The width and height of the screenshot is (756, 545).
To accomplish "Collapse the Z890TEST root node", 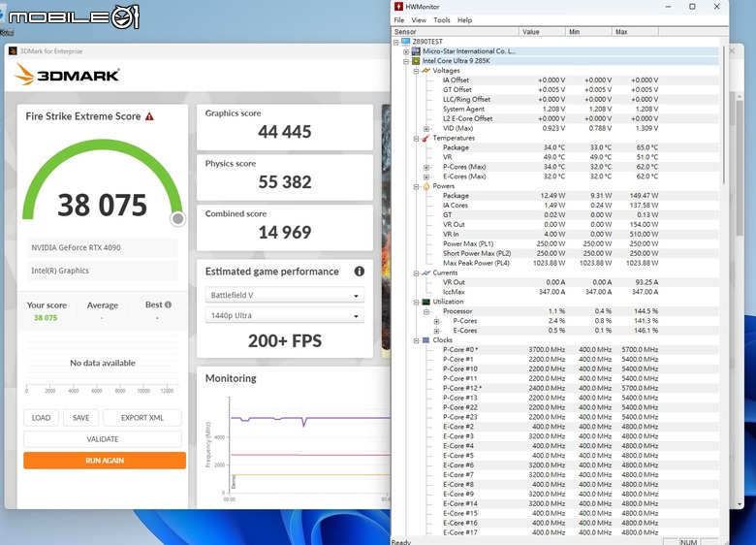I will click(x=395, y=42).
